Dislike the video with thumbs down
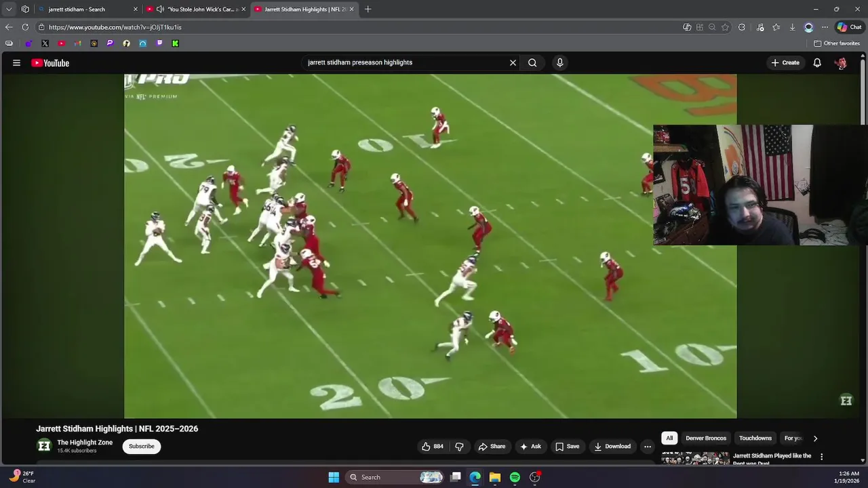The image size is (868, 488). click(459, 446)
